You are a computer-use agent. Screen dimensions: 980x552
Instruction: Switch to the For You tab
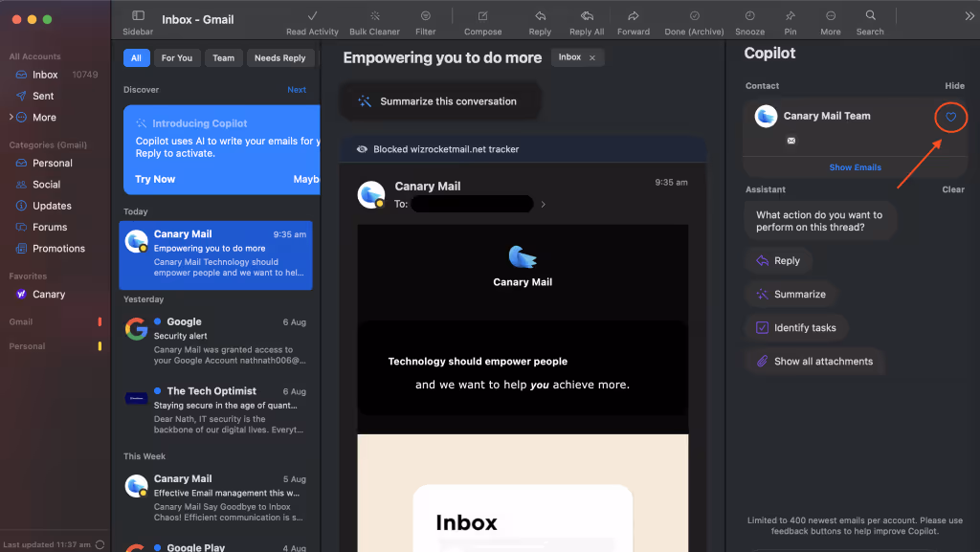[177, 58]
